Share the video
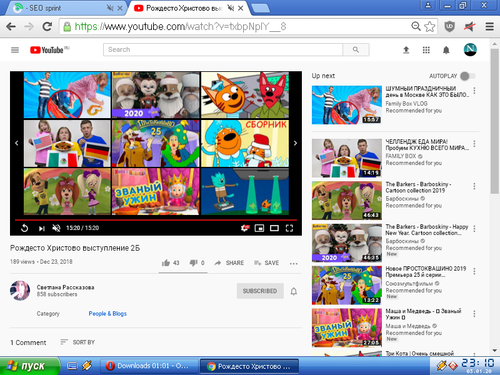 tap(229, 263)
